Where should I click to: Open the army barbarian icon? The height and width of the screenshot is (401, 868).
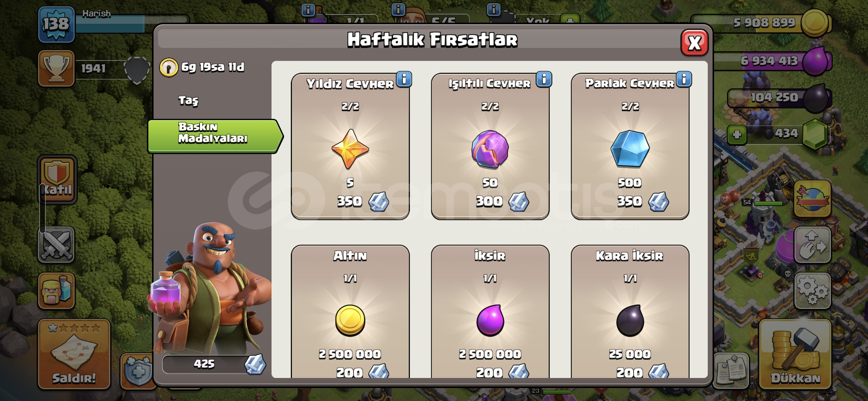pyautogui.click(x=56, y=290)
